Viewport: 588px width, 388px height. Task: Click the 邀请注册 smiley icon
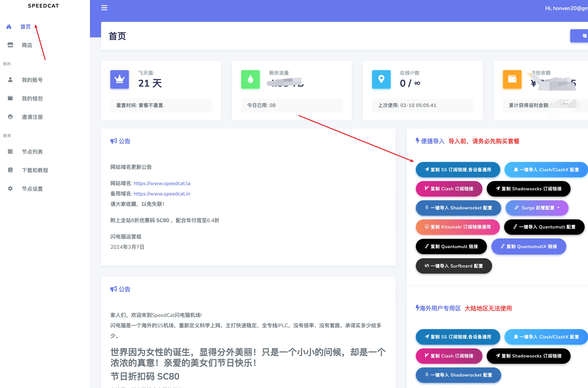click(10, 117)
